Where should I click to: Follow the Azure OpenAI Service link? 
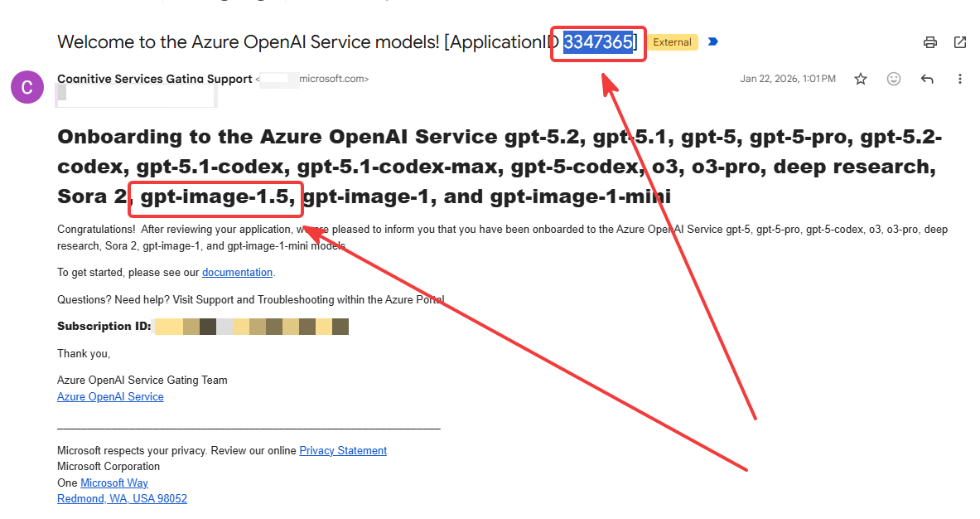[x=111, y=396]
